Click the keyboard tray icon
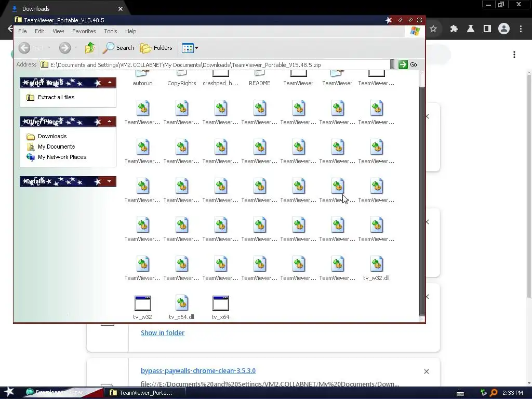The width and height of the screenshot is (532, 399). tap(460, 394)
